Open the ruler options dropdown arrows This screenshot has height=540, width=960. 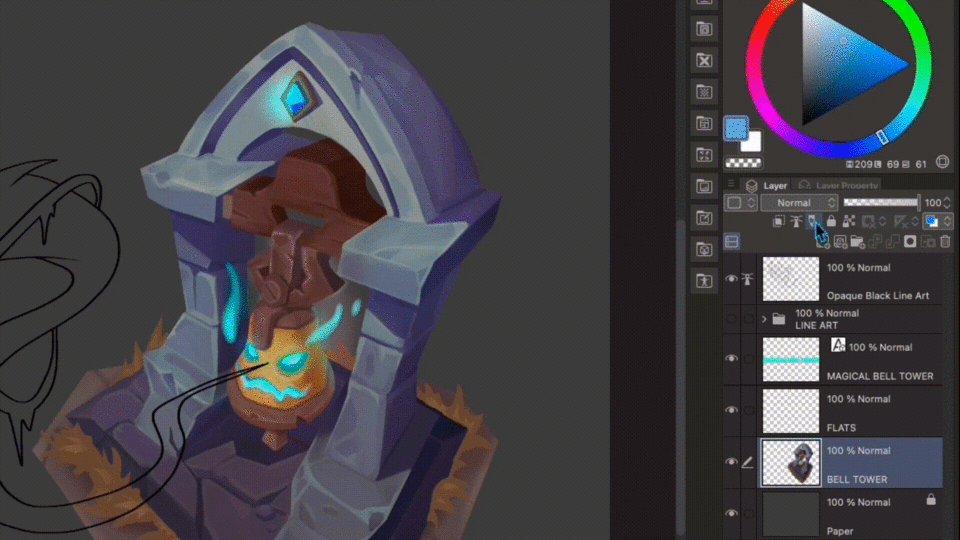[915, 222]
